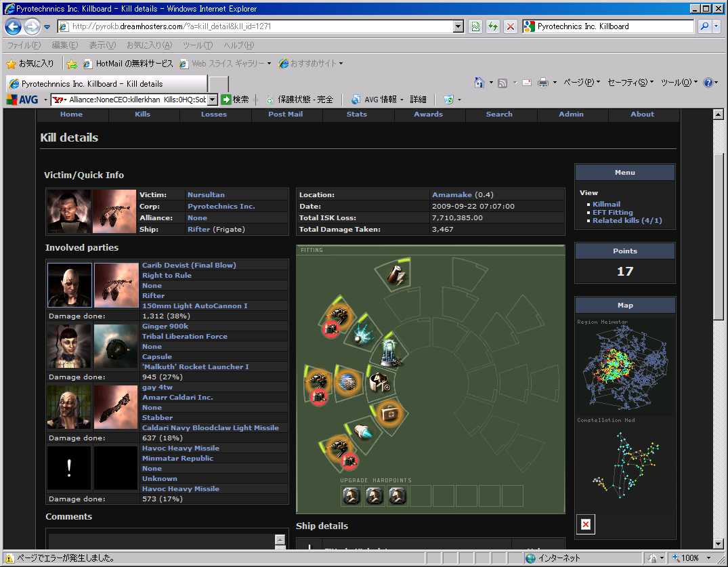Screen dimensions: 728x567
Task: Click in the URL address field
Action: 260,26
